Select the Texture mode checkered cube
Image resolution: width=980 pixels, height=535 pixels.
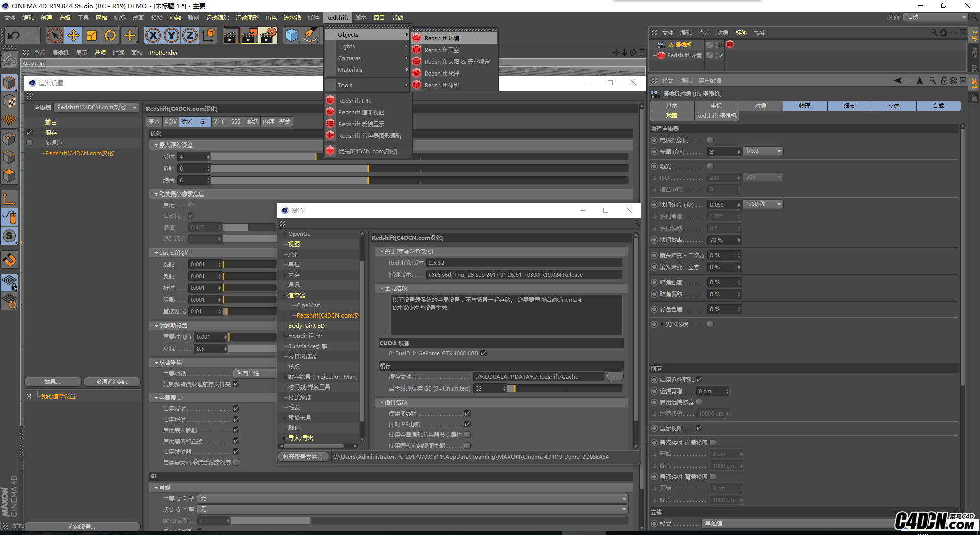(10, 102)
